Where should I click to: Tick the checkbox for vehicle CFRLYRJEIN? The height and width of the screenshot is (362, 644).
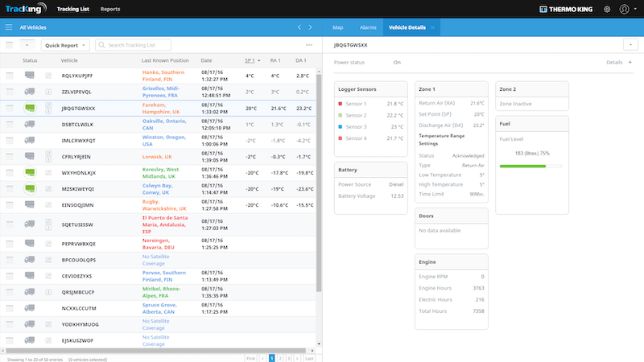pyautogui.click(x=10, y=156)
